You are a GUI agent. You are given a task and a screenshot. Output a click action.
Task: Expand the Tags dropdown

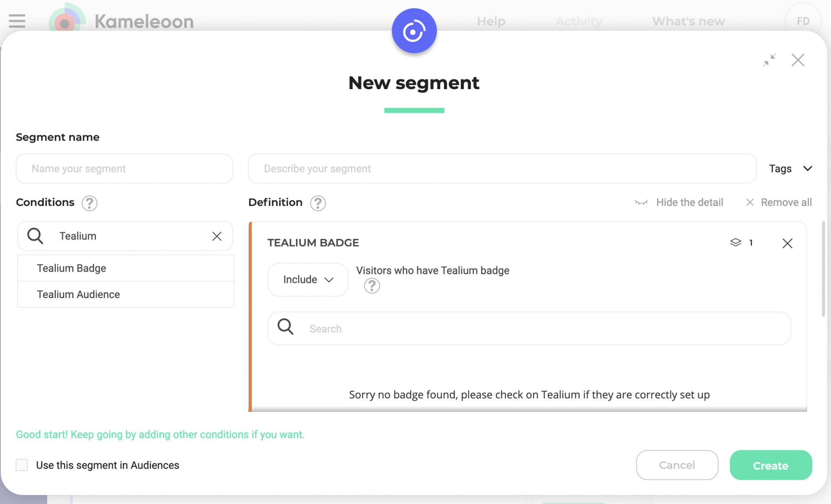pyautogui.click(x=790, y=169)
